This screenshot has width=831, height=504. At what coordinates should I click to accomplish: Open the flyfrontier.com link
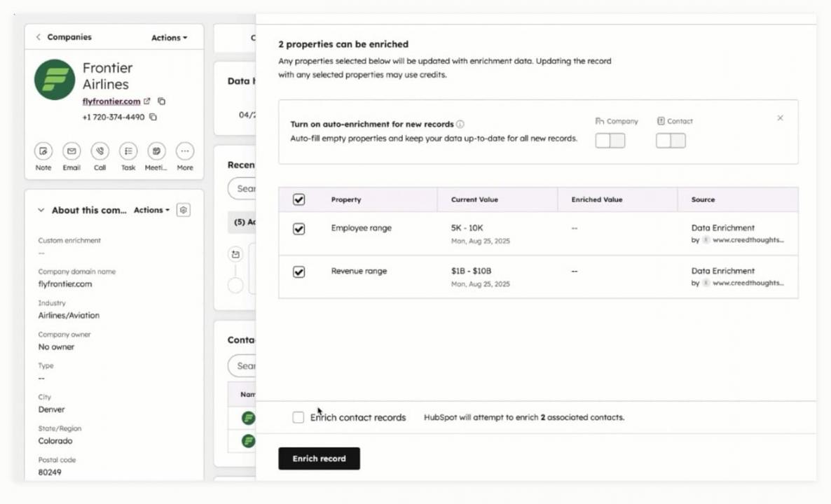[111, 101]
